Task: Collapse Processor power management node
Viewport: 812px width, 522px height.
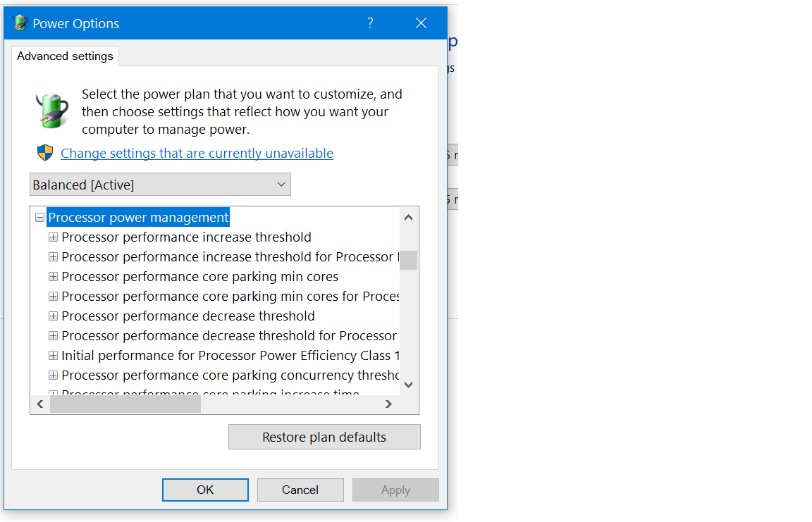Action: [39, 217]
